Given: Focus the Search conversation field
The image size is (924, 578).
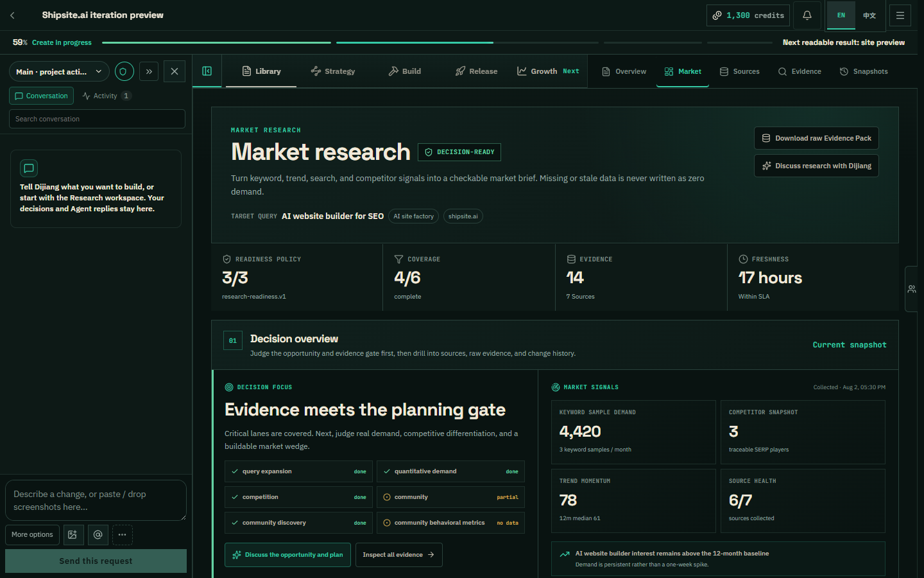Looking at the screenshot, I should point(97,119).
